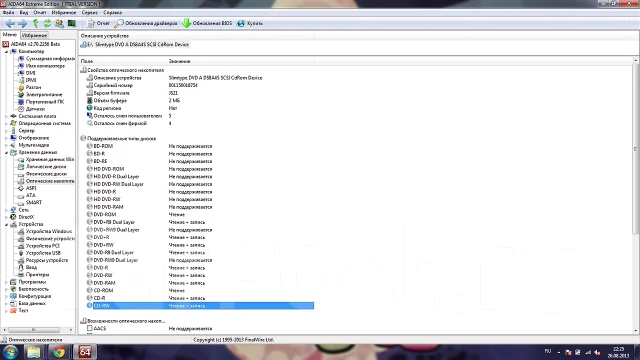Collapse the Хранение данных node

[6, 153]
